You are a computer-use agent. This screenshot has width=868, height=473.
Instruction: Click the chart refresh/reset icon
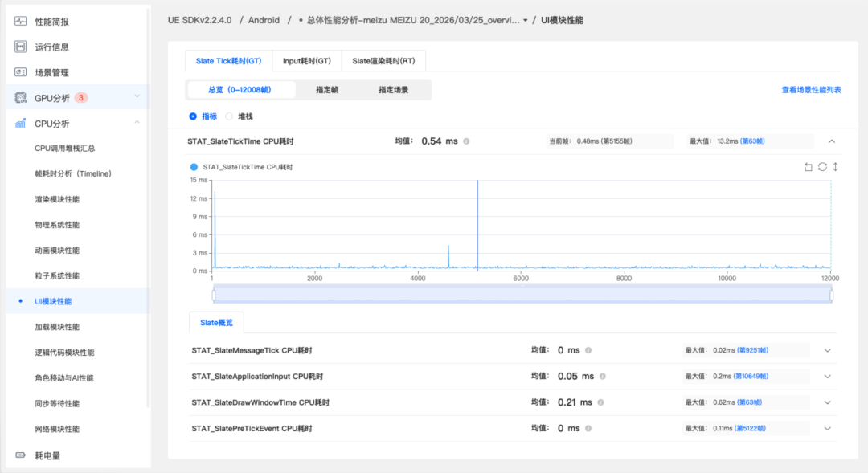[823, 167]
